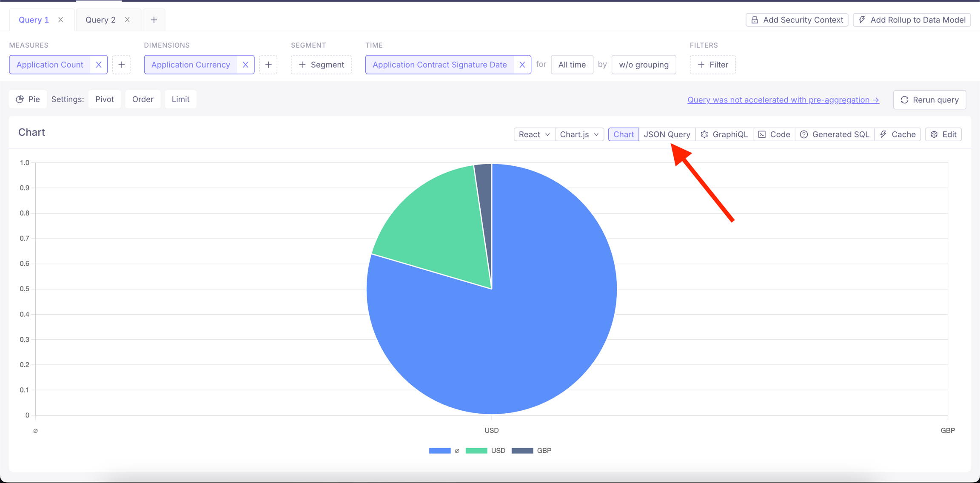Add another measure with plus icon
Viewport: 980px width, 483px height.
122,65
